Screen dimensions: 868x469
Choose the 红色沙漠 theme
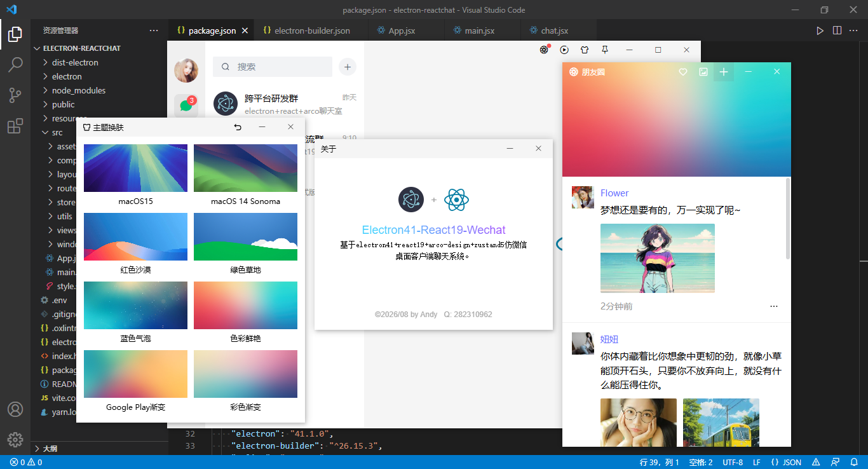(x=135, y=236)
